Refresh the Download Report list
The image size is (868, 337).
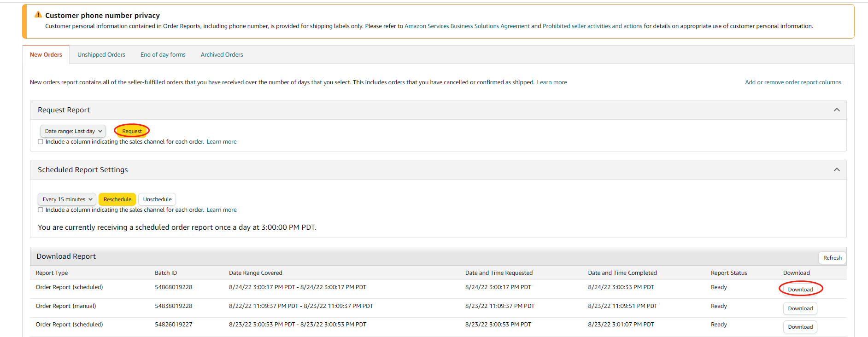(x=832, y=258)
